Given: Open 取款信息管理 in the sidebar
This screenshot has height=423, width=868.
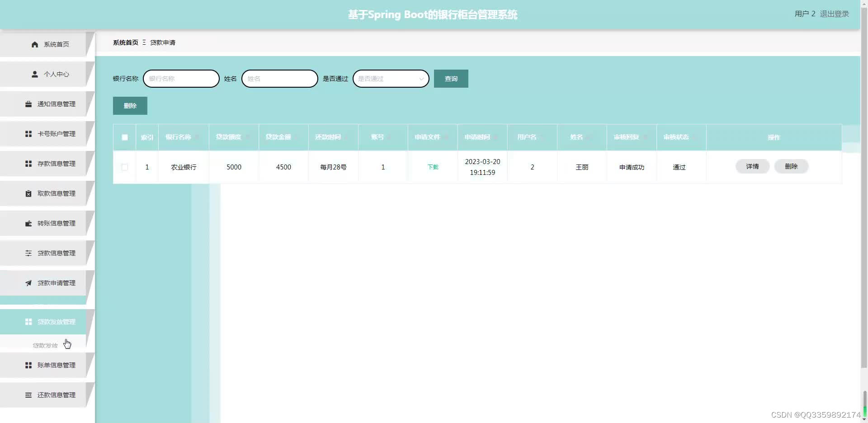Looking at the screenshot, I should pos(43,193).
